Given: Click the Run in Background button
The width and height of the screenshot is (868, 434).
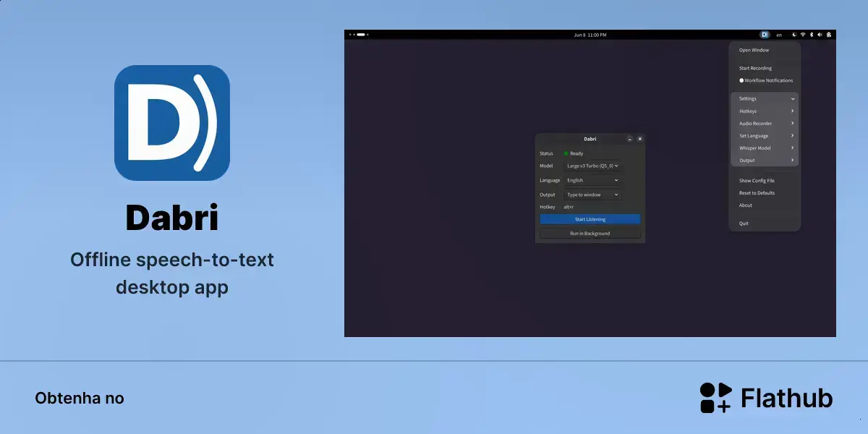Looking at the screenshot, I should tap(590, 234).
